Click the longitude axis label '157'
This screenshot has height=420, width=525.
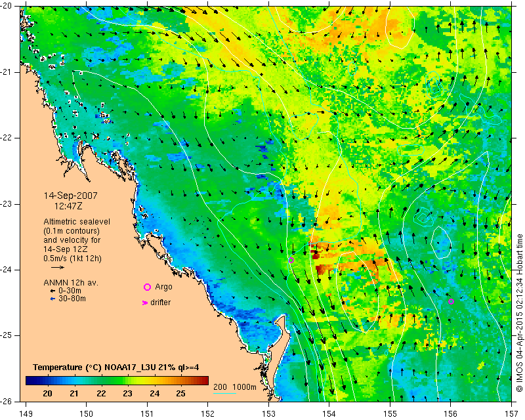tap(511, 414)
